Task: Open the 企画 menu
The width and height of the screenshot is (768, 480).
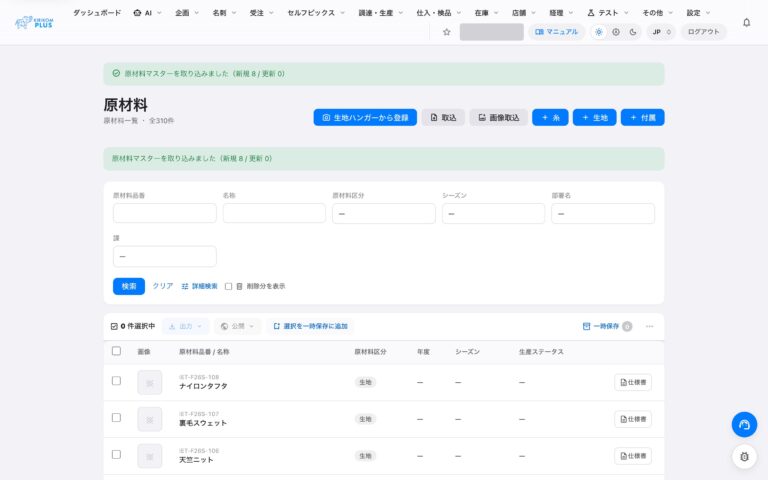Action: [187, 13]
